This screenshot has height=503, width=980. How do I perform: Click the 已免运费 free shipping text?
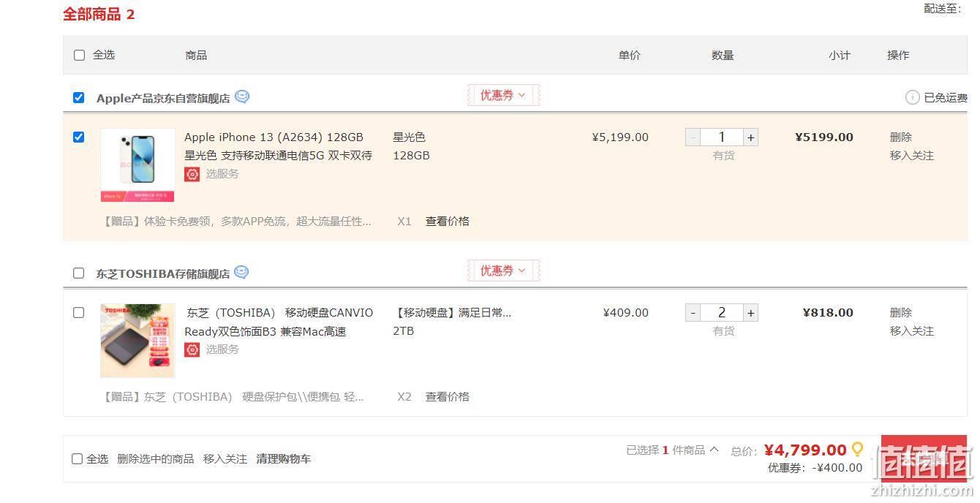[x=946, y=98]
